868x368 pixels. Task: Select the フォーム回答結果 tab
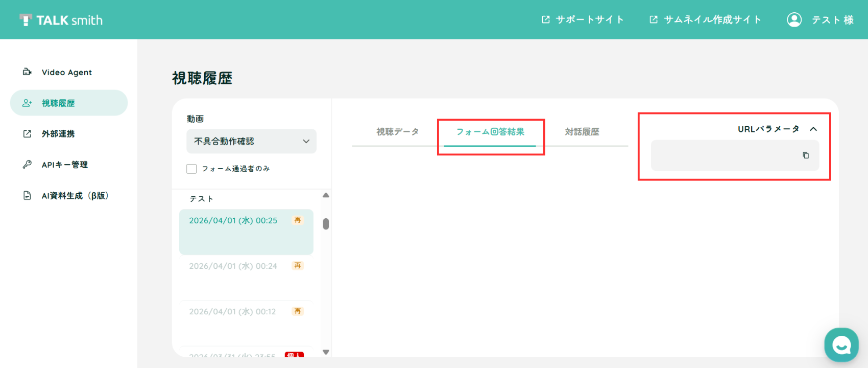(x=490, y=132)
